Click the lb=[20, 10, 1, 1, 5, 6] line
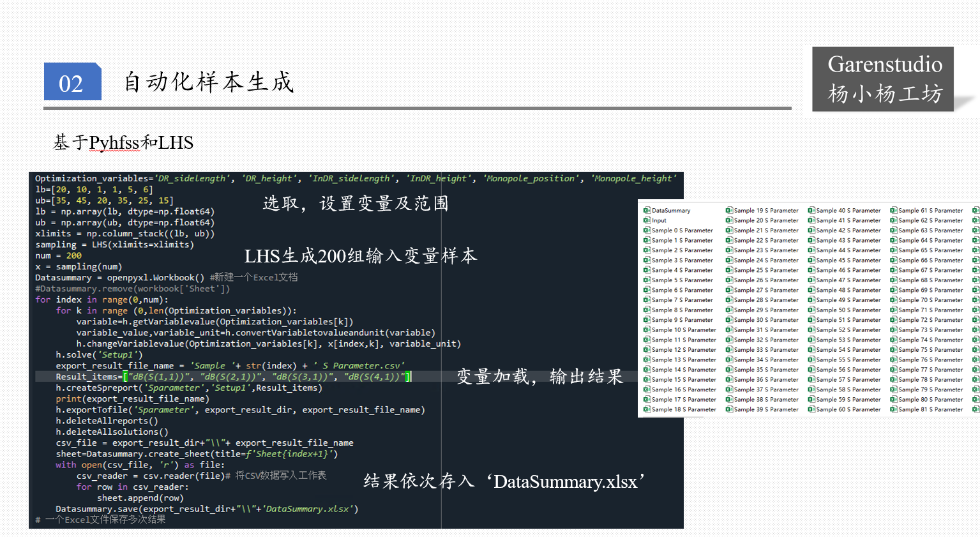980x537 pixels. click(x=94, y=190)
